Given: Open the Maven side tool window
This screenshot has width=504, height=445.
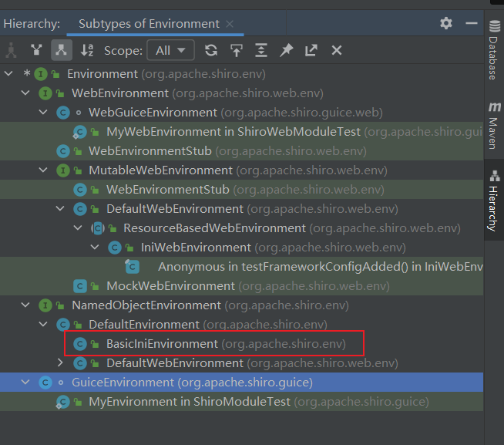Looking at the screenshot, I should 494,126.
